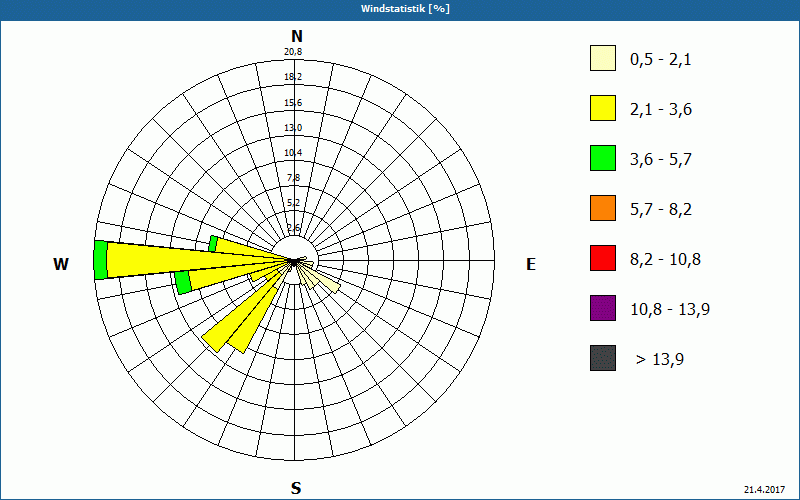800x500 pixels.
Task: Click the legend text 8,2 - 10,8
Action: (x=665, y=260)
